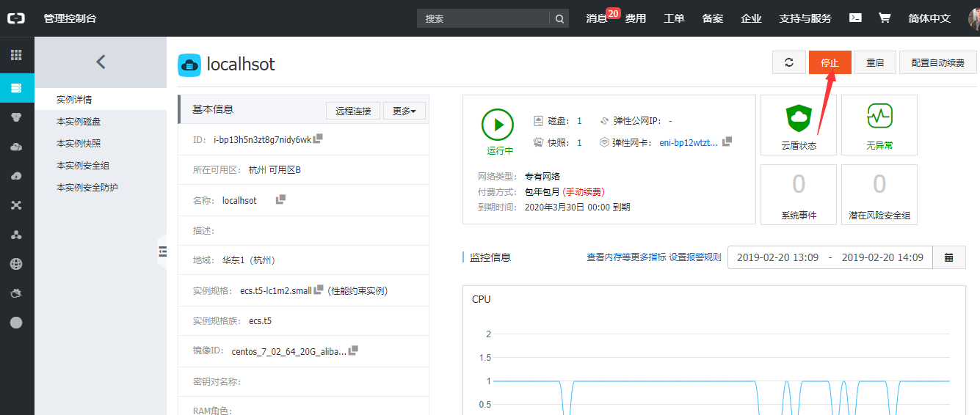Select 实例详情 in side navigation

[x=101, y=99]
